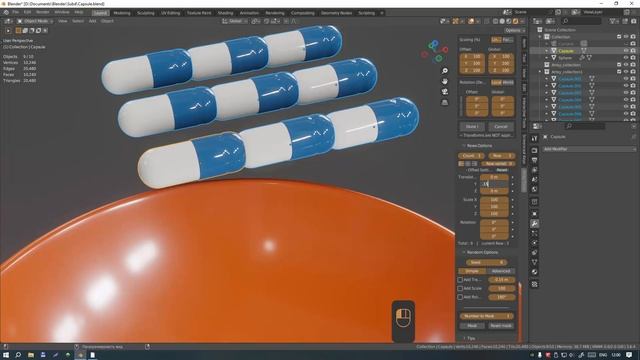The height and width of the screenshot is (360, 640).
Task: Open the Material properties sphere icon
Action: click(534, 272)
